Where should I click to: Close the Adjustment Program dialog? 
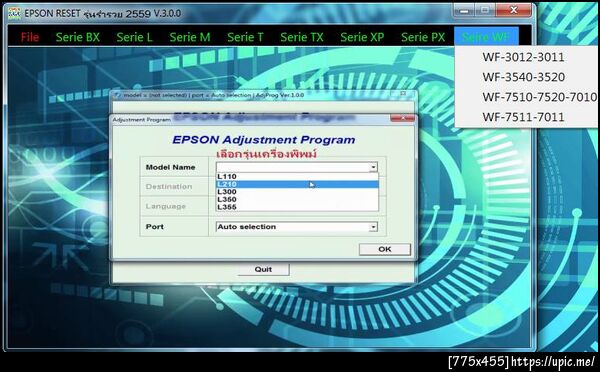point(402,119)
